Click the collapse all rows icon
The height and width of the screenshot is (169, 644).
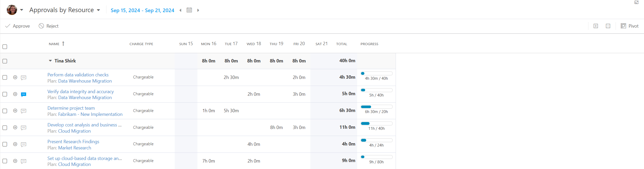coord(608,26)
